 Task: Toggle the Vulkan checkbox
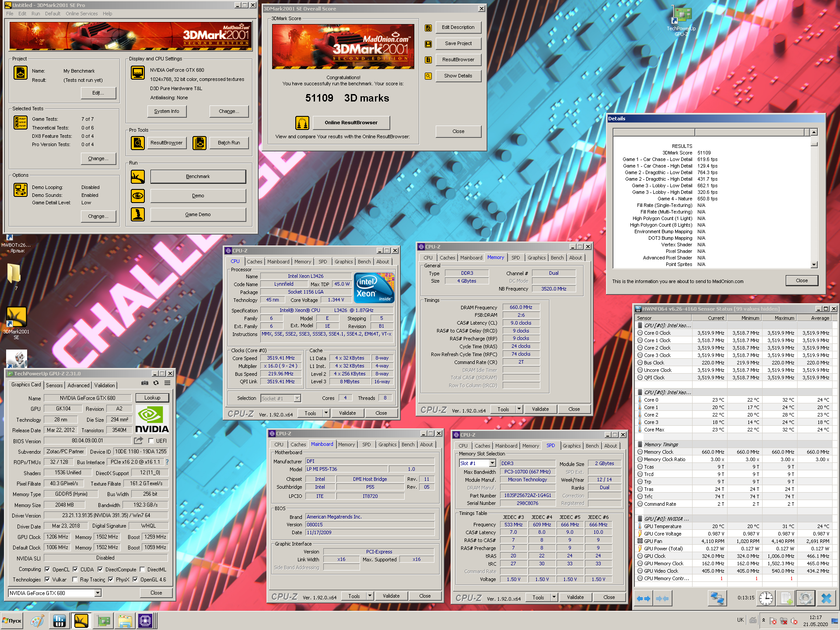click(47, 580)
